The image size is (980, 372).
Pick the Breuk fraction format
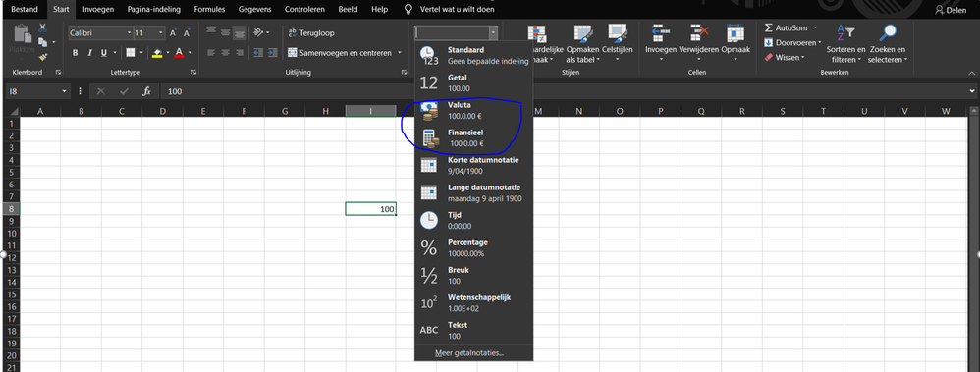click(473, 275)
